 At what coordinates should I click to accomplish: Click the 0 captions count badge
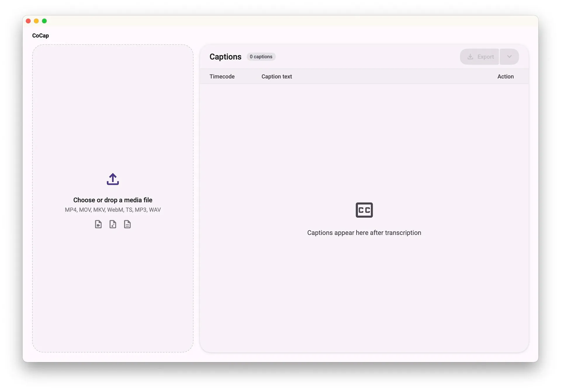[x=261, y=57]
